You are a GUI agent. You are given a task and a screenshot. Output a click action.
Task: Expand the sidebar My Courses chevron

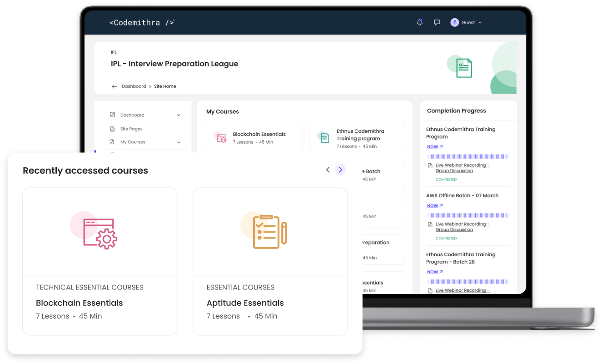click(x=179, y=142)
